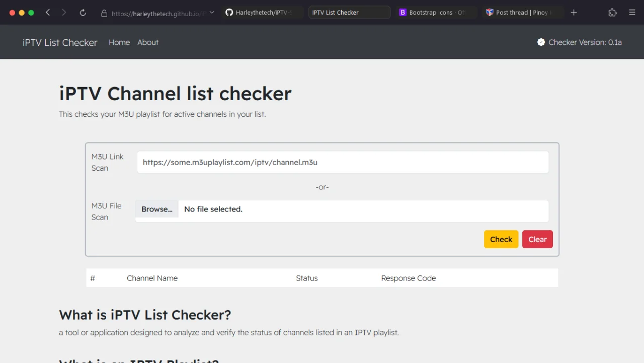
Task: Click the browser back arrow
Action: (48, 13)
